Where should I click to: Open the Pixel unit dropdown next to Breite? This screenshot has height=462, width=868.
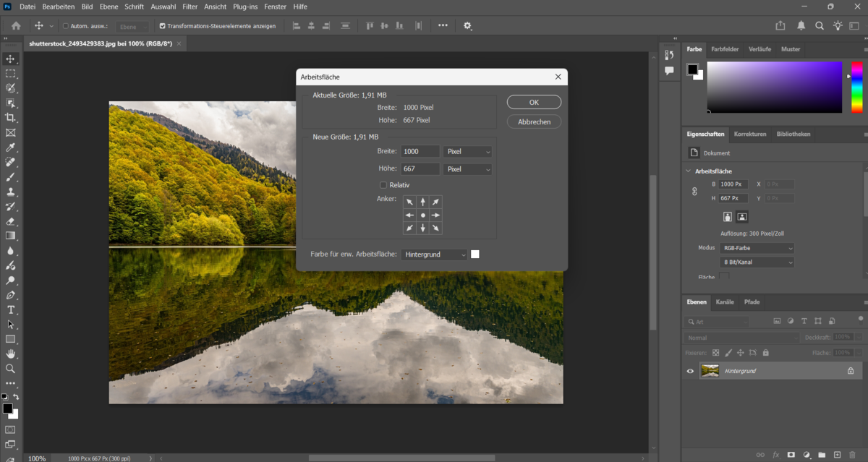[467, 151]
